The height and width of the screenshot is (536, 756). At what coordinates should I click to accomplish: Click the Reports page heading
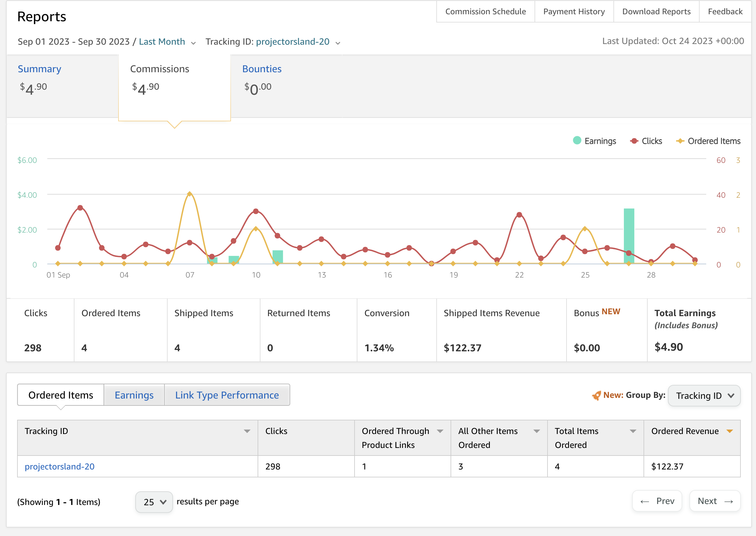coord(42,16)
